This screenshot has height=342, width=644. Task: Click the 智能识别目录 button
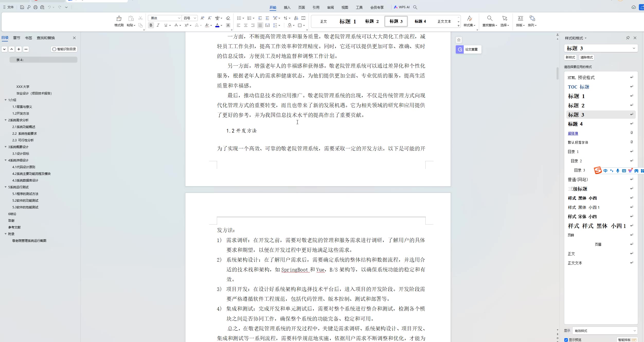64,49
